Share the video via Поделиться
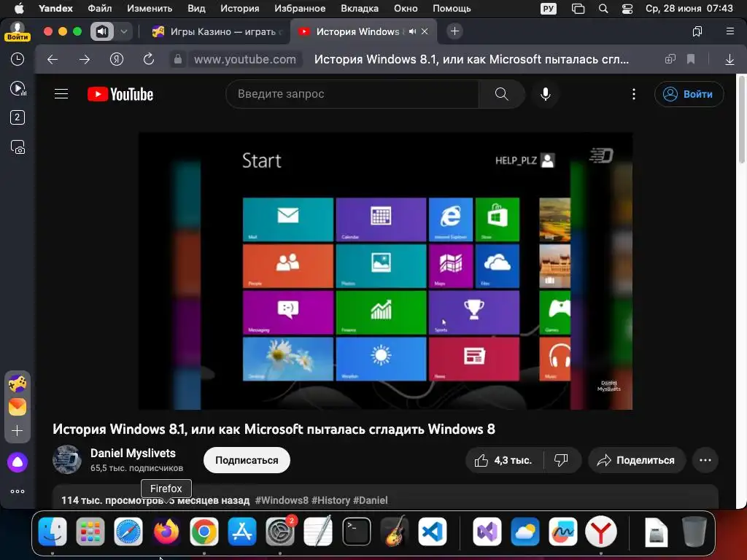The height and width of the screenshot is (560, 747). tap(636, 460)
